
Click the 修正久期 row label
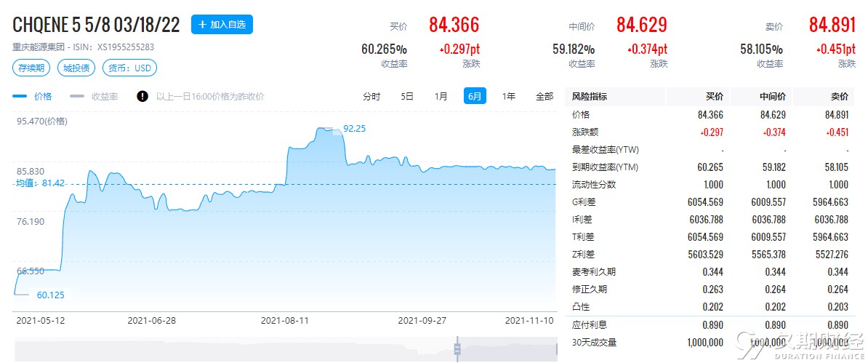590,290
